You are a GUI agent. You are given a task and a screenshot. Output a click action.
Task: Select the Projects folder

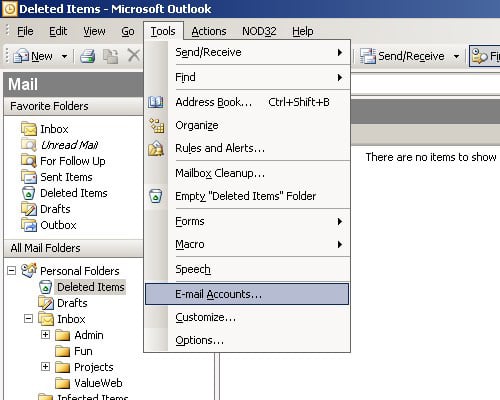pos(94,367)
